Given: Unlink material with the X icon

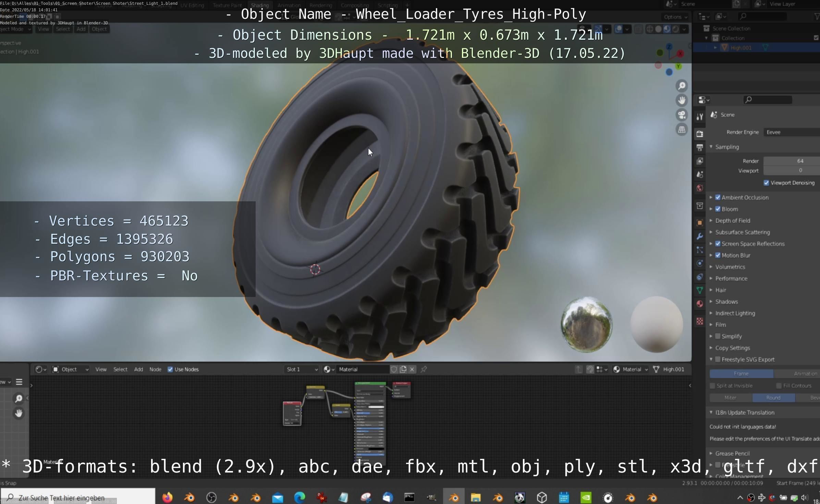Looking at the screenshot, I should click(412, 369).
